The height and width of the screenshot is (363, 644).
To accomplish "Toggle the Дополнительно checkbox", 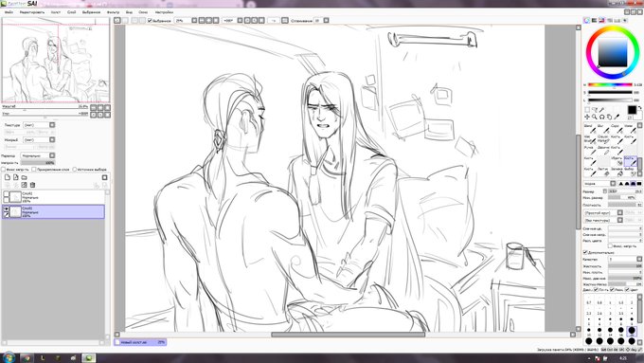I will [585, 252].
